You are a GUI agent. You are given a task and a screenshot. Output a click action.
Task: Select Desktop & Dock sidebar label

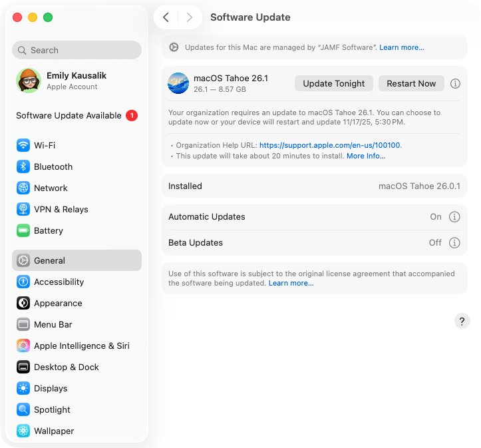67,367
